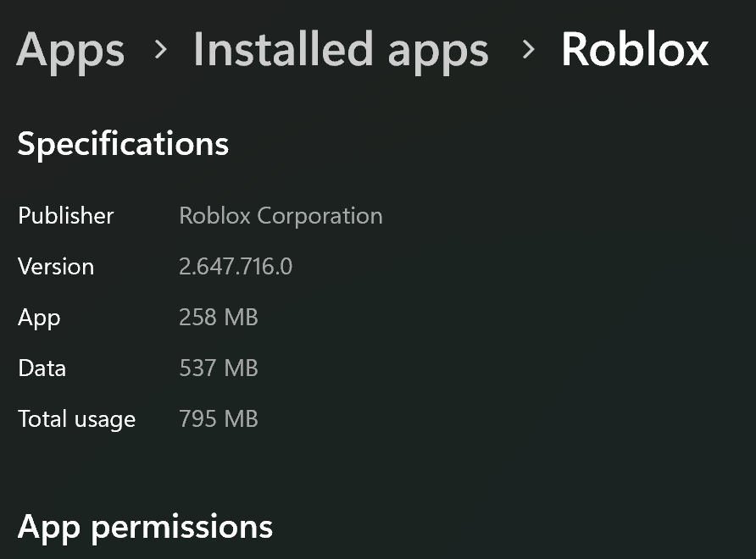Click the Publisher label
The width and height of the screenshot is (756, 559).
66,216
